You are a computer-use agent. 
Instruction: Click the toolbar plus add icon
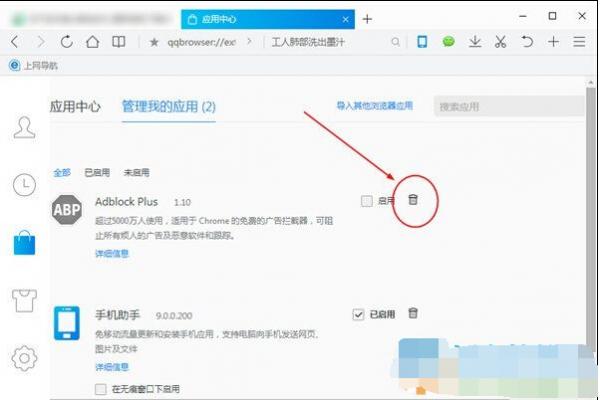pyautogui.click(x=553, y=41)
